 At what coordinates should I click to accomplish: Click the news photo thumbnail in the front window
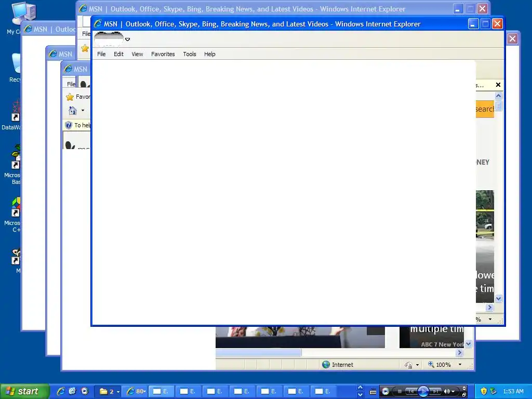point(485,246)
